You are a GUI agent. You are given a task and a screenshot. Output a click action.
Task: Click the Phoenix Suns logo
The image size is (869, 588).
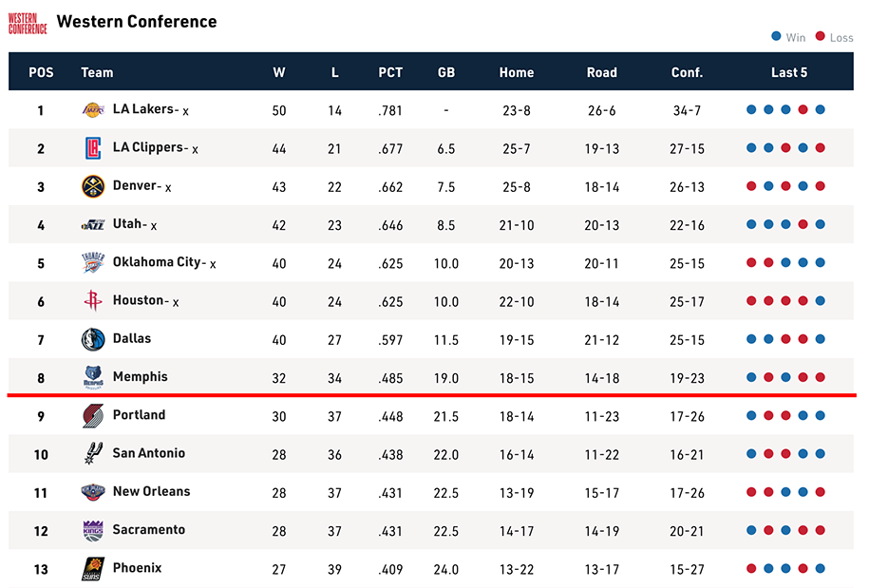point(93,569)
